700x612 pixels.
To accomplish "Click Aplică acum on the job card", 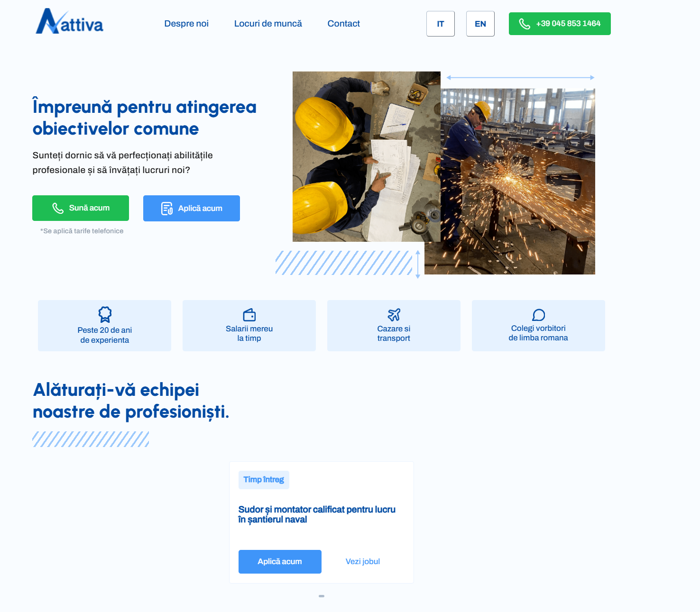I will (x=279, y=561).
